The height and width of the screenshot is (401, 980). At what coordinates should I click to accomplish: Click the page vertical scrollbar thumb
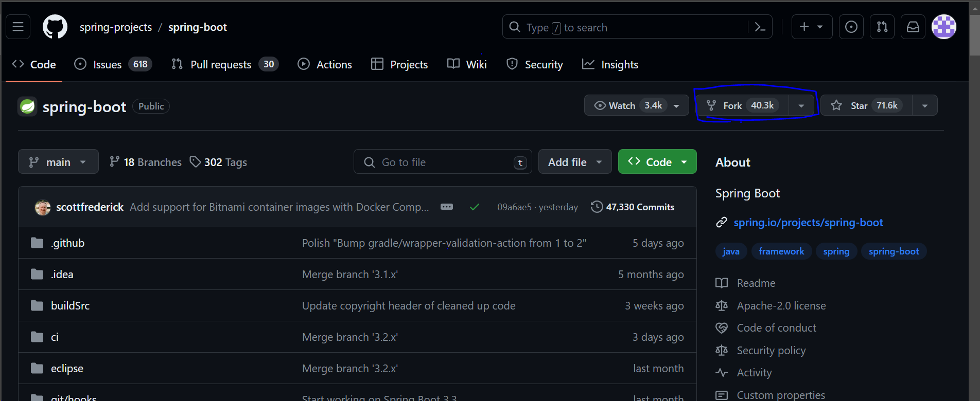[974, 34]
